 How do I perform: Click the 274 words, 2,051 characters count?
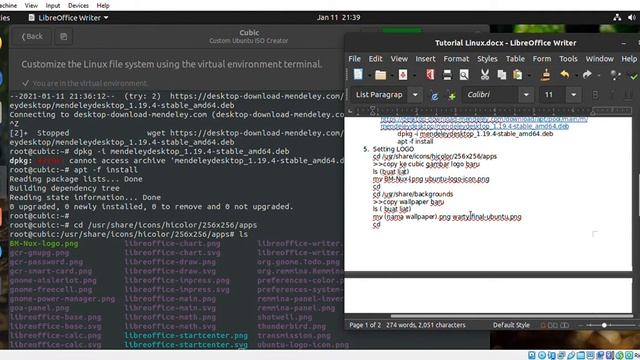426,325
